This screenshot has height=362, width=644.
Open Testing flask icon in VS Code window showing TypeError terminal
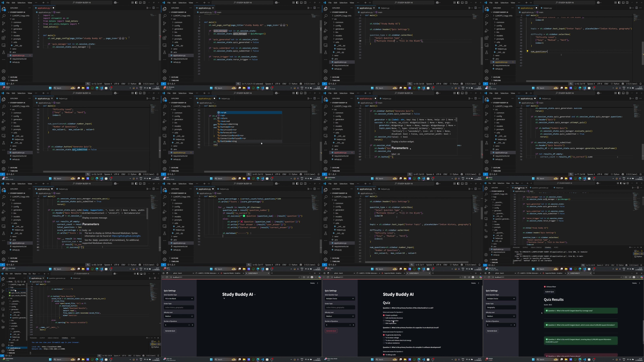pos(486,225)
